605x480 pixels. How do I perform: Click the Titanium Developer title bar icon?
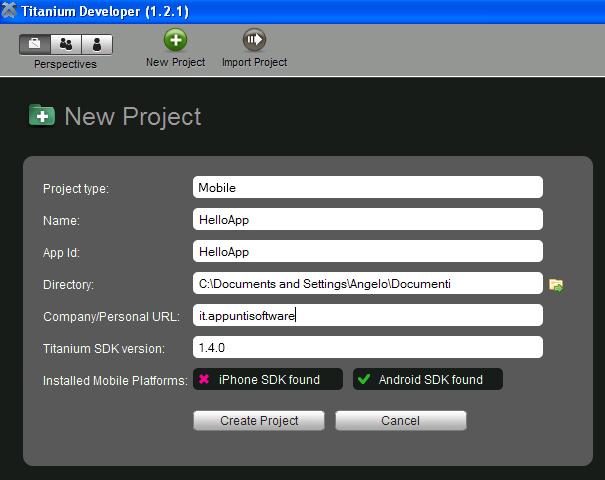9,11
